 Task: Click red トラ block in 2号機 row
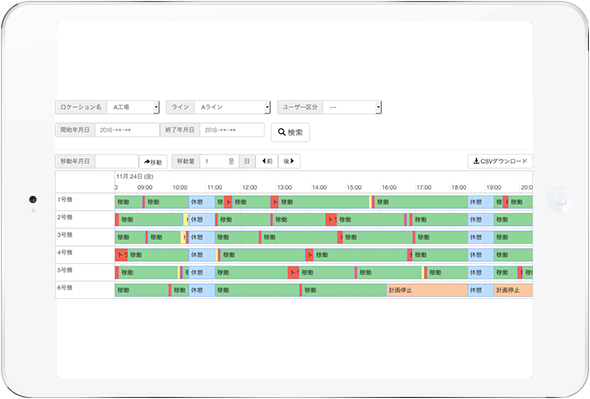pos(331,219)
